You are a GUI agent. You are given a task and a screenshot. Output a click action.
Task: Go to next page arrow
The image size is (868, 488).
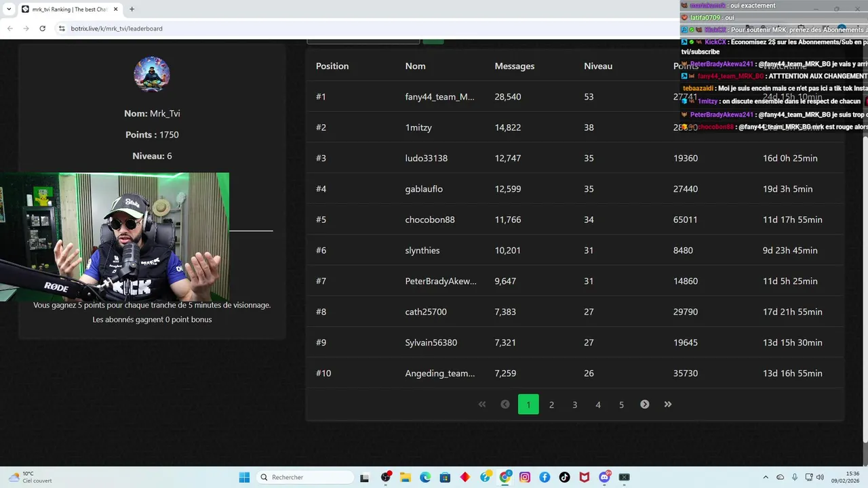[645, 405]
